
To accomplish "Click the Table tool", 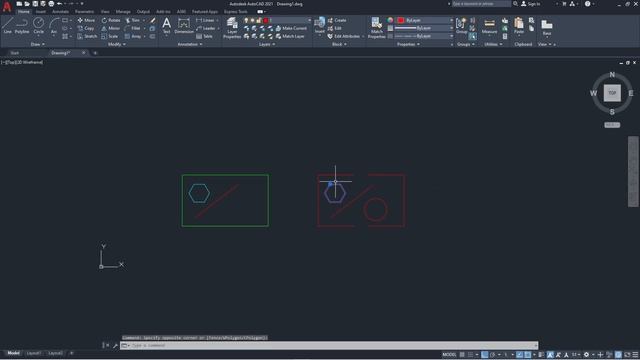I will click(204, 36).
